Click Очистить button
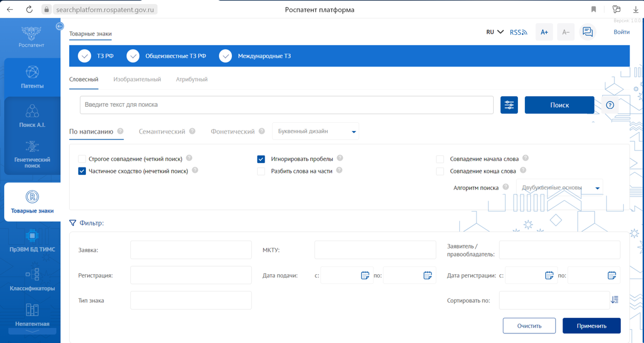Screen dimensions: 644x343 point(530,326)
